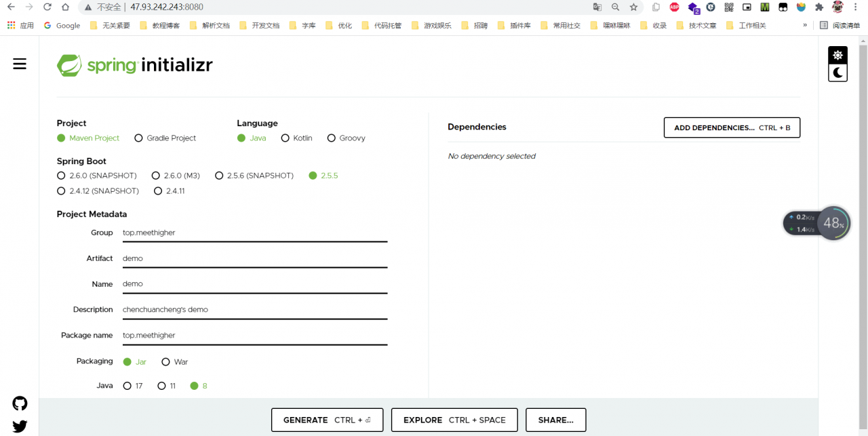Select Spring Boot 2.6.0 (M3)
Image resolution: width=868 pixels, height=436 pixels.
coord(176,176)
